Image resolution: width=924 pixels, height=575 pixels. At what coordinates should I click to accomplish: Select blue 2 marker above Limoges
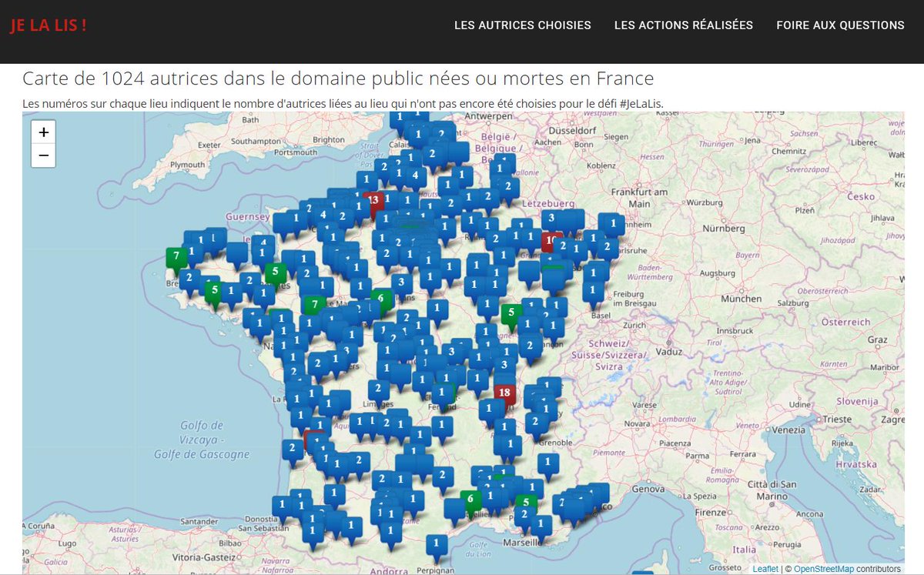click(x=378, y=390)
